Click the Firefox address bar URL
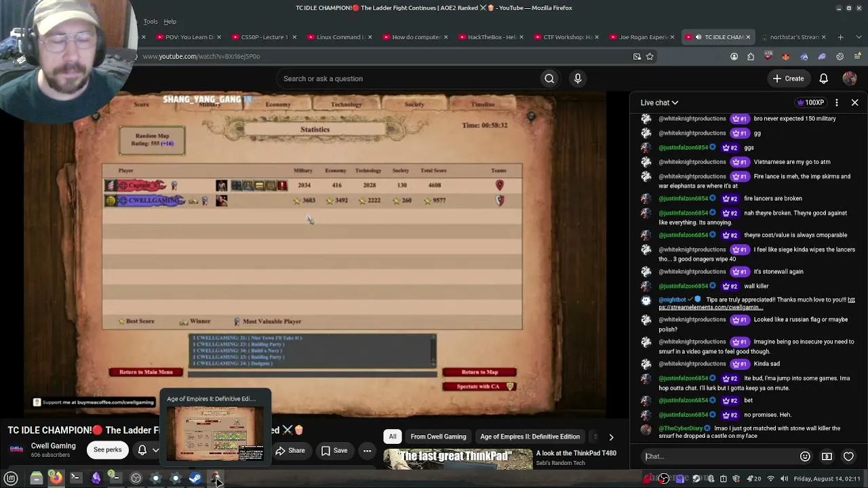 (x=201, y=56)
